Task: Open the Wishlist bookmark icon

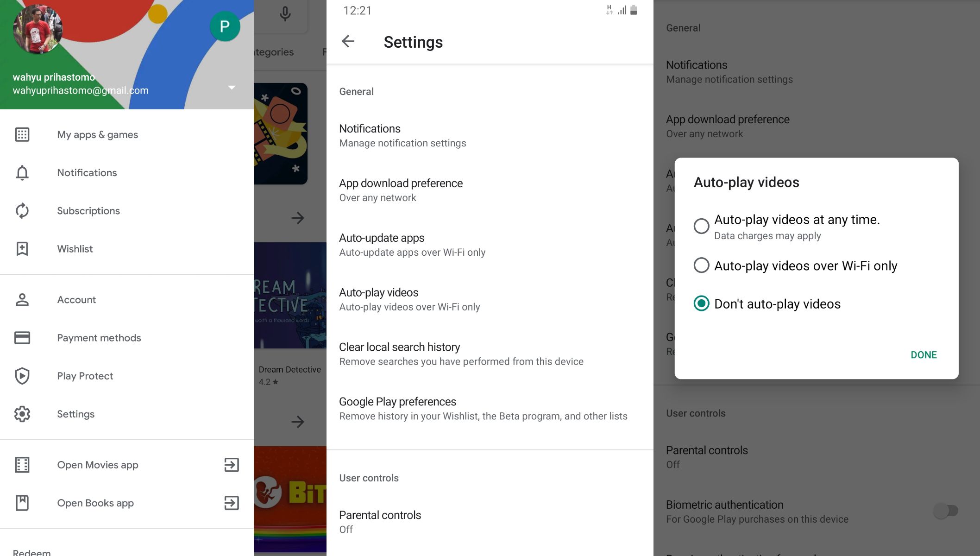Action: coord(22,249)
